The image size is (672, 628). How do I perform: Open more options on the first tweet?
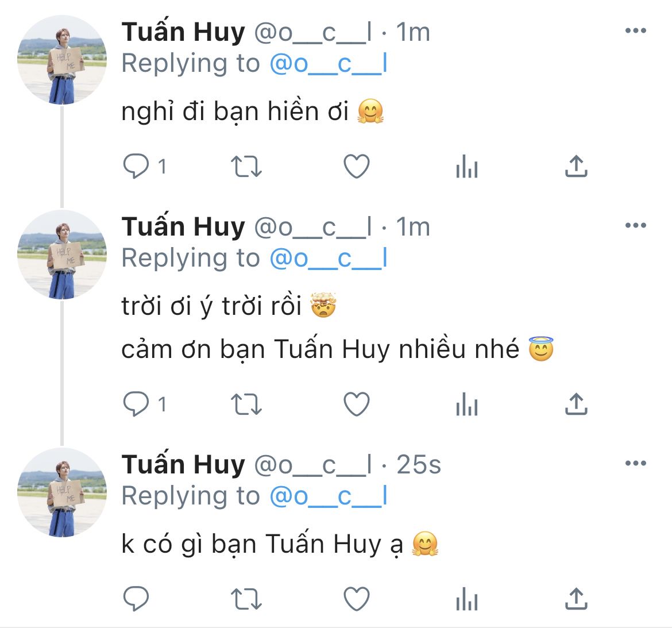pos(635,31)
